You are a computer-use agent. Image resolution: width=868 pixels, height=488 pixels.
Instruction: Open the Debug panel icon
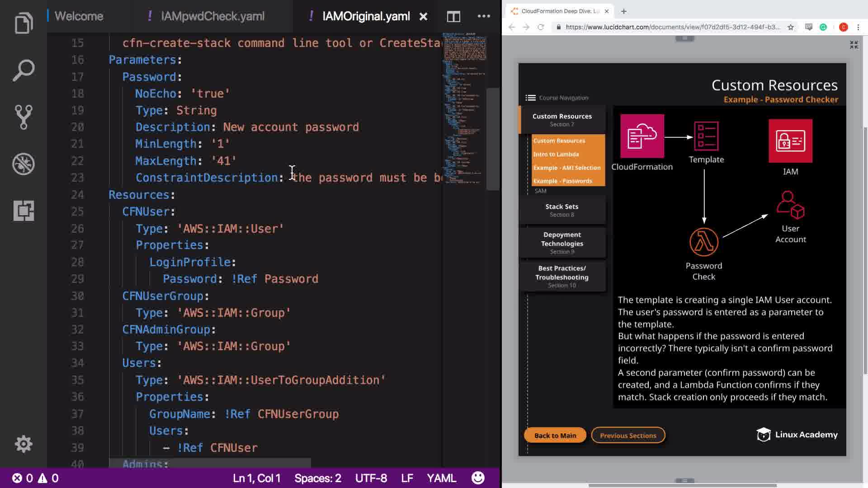coord(24,164)
